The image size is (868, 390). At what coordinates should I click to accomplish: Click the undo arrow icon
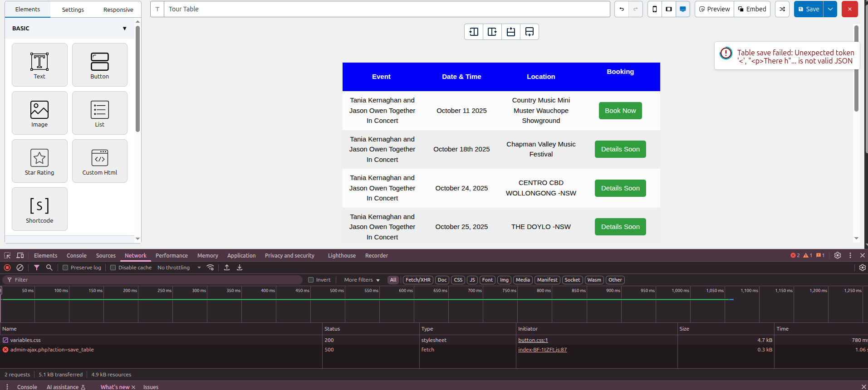622,9
